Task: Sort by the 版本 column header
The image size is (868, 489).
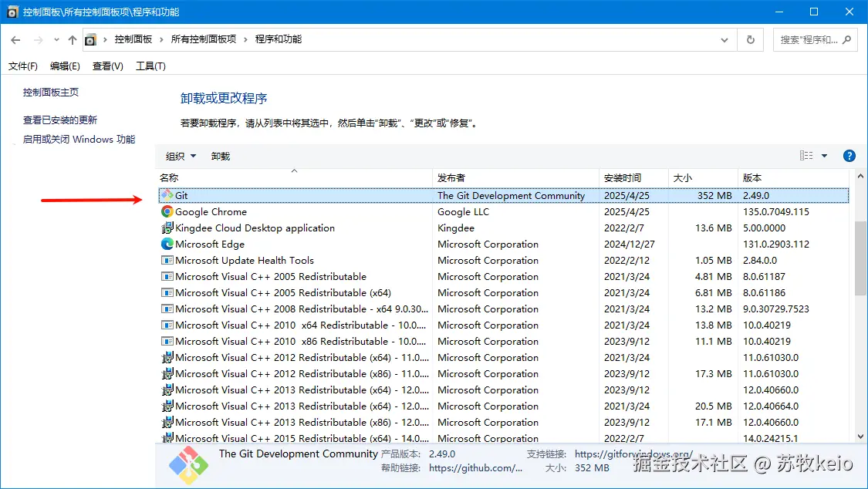Action: point(792,177)
